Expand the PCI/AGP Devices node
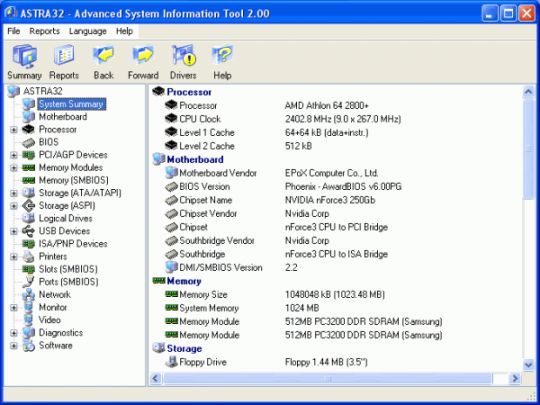This screenshot has width=540, height=405. [13, 155]
